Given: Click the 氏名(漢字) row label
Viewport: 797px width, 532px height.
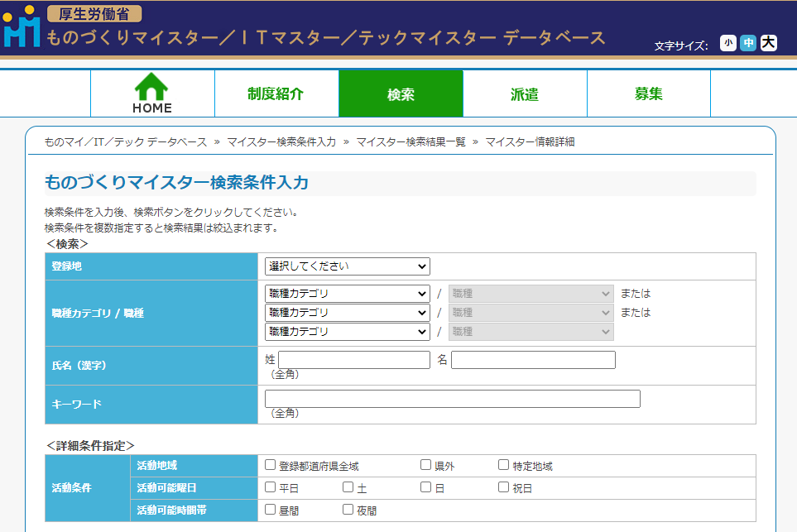Looking at the screenshot, I should point(151,366).
